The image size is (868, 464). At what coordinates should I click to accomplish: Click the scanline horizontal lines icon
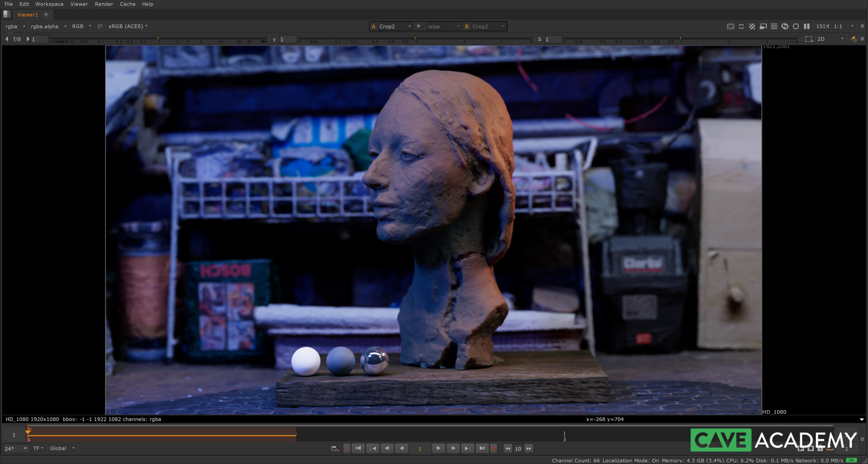click(x=774, y=26)
